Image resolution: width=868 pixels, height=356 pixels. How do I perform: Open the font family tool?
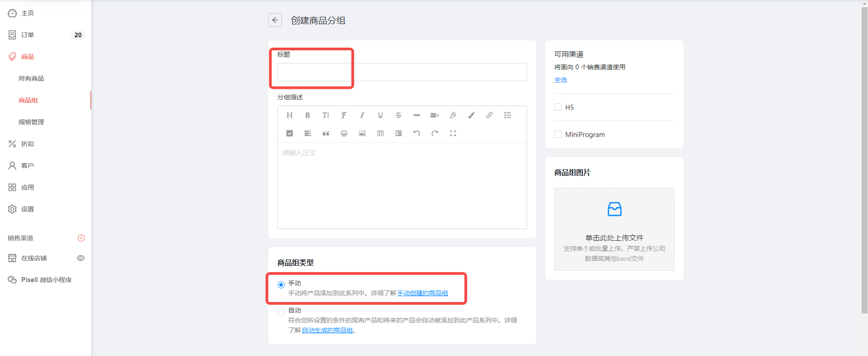point(344,115)
